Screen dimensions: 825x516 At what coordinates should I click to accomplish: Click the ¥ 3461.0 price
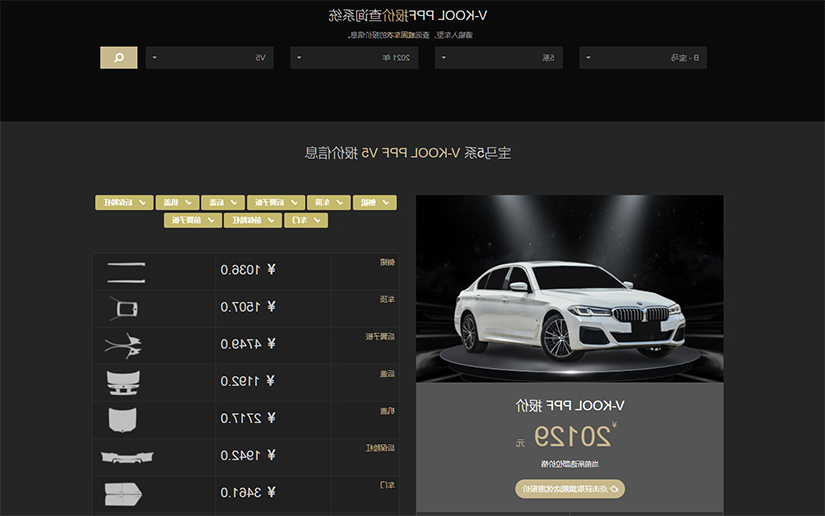(248, 492)
